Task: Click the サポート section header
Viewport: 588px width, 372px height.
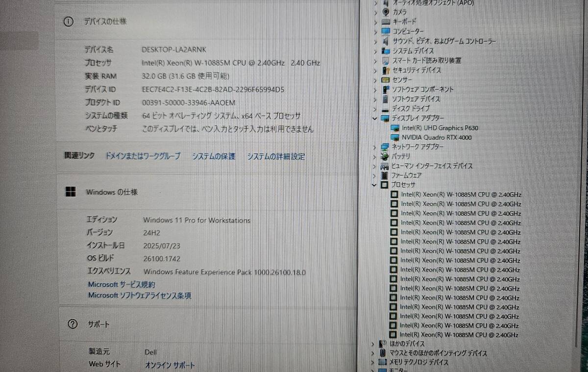Action: pos(98,324)
